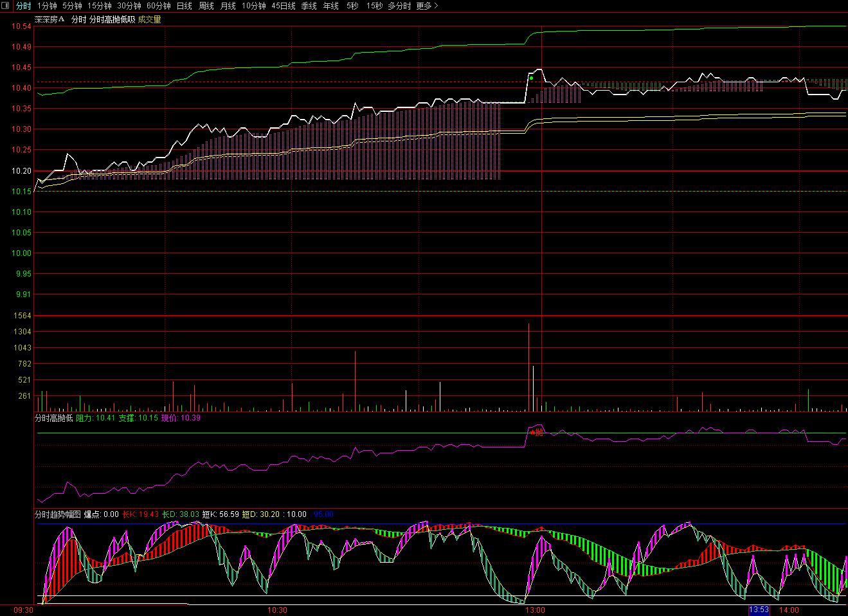Expand the 更多 periods dropdown
Viewport: 848px width, 616px height.
[427, 6]
